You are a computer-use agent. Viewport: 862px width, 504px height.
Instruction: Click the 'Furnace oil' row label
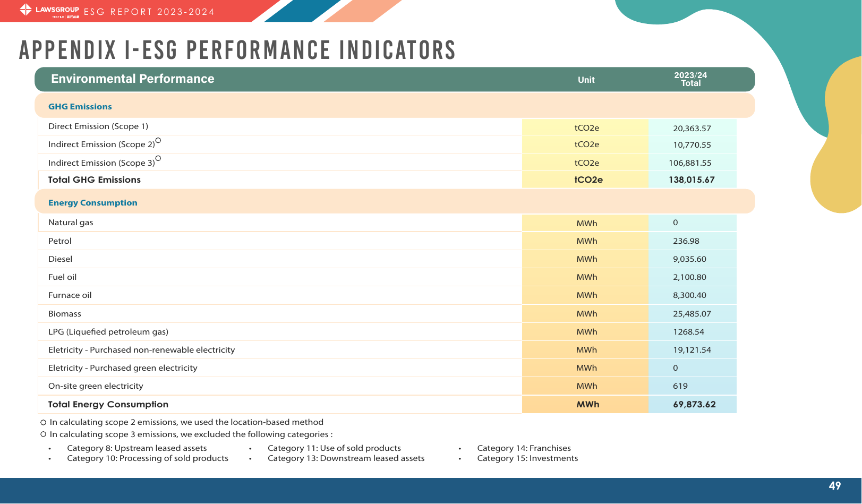70,295
